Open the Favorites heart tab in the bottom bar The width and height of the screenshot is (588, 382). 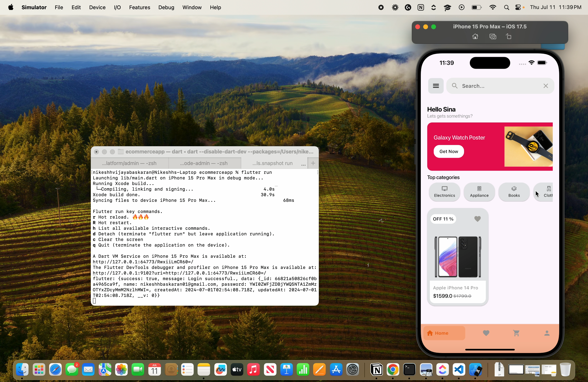click(486, 333)
